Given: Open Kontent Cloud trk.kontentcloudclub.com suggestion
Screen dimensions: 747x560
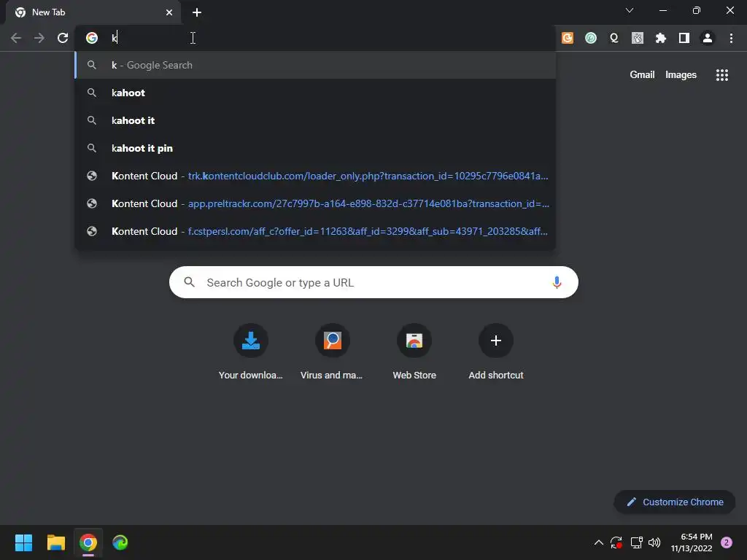Looking at the screenshot, I should tap(315, 176).
